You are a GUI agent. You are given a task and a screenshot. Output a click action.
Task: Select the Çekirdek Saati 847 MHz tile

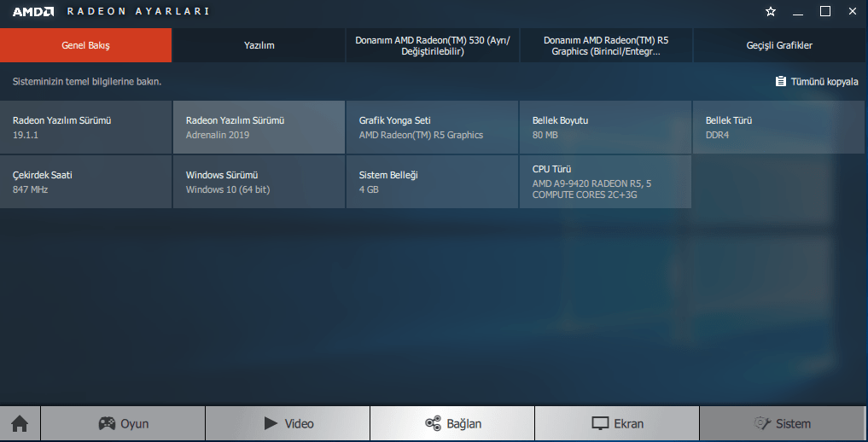[86, 182]
